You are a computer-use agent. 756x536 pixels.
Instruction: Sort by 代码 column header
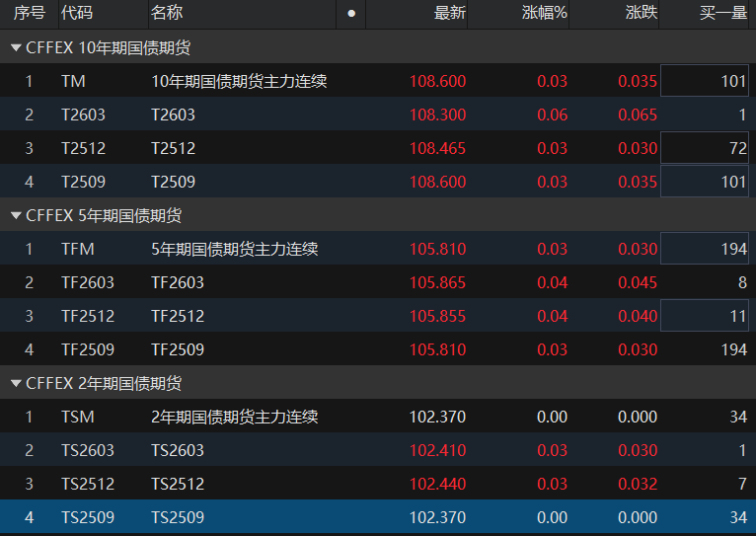(x=77, y=13)
